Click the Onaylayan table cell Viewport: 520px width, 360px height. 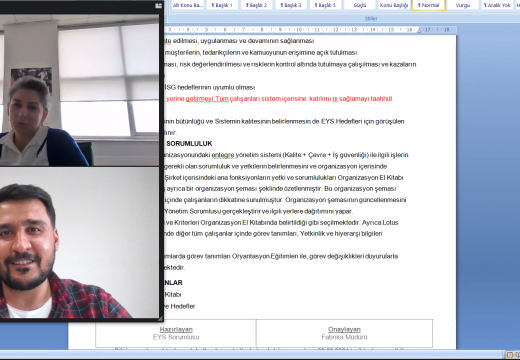click(344, 333)
